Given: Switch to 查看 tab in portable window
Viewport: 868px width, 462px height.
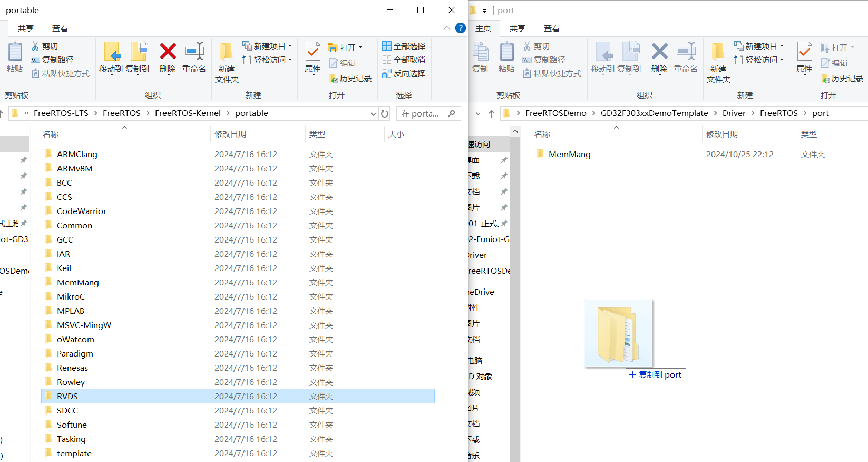Looking at the screenshot, I should (60, 28).
